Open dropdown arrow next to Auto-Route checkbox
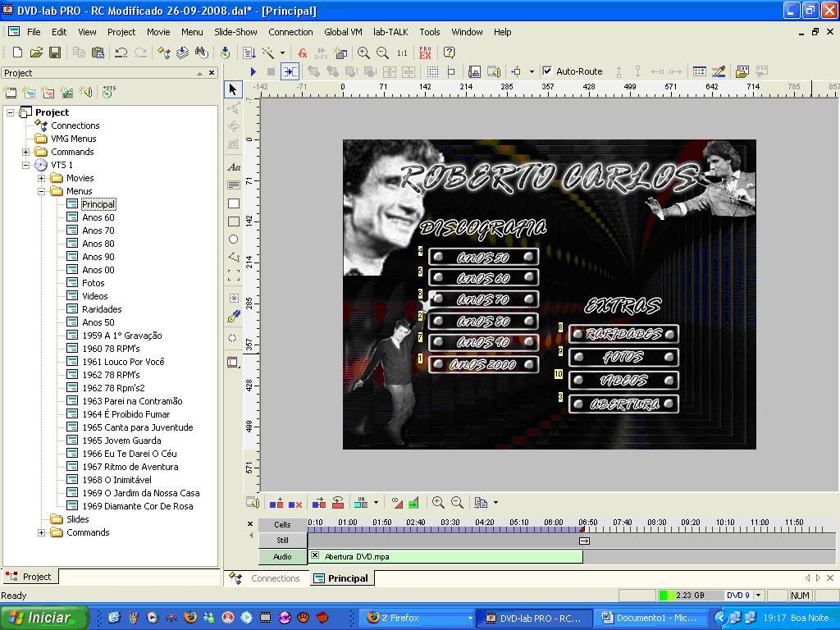Screen dimensions: 840x630 click(532, 71)
